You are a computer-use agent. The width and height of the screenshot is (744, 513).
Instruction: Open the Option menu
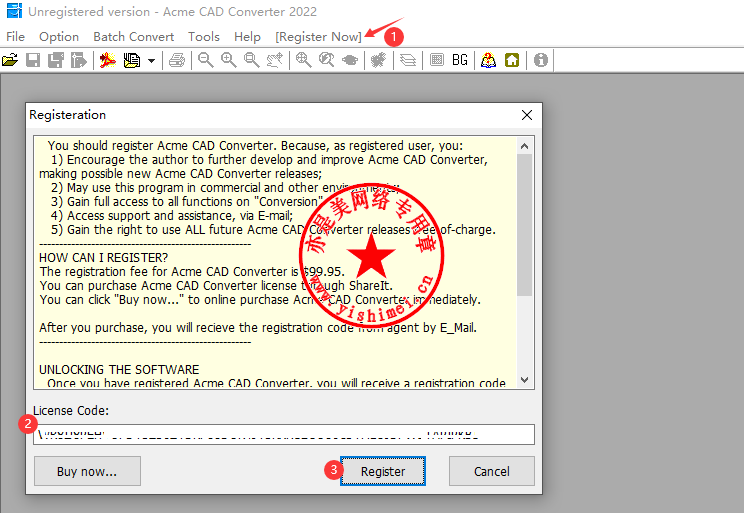[59, 37]
